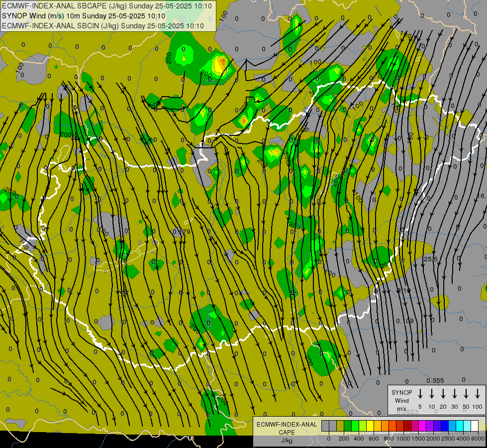Click the wind legend arrow above 100
This screenshot has height=448, width=487.
coord(478,394)
